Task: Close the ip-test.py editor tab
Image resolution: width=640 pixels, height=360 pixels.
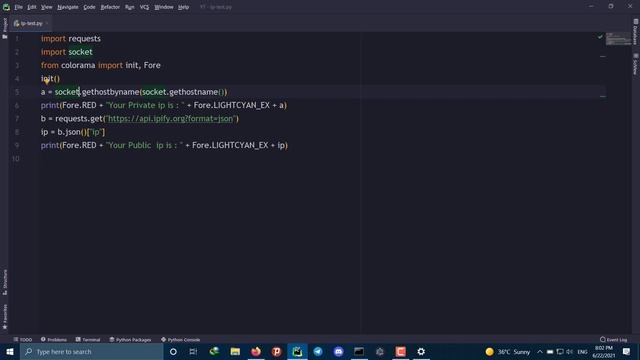Action: 47,23
